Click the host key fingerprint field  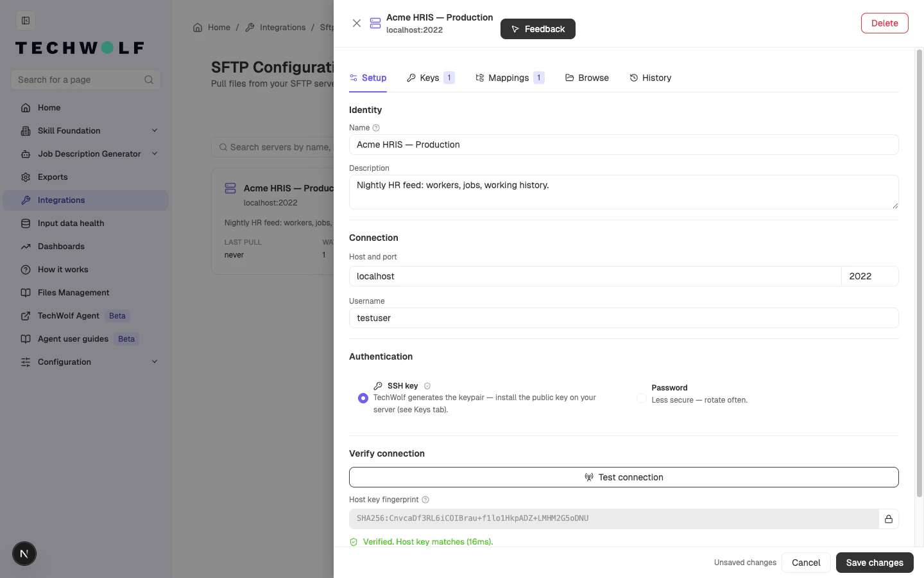tap(614, 519)
